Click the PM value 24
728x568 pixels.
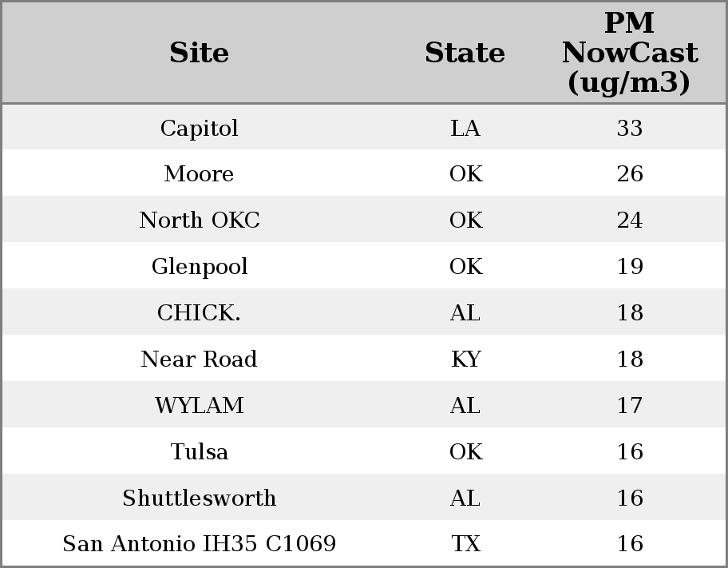(629, 220)
